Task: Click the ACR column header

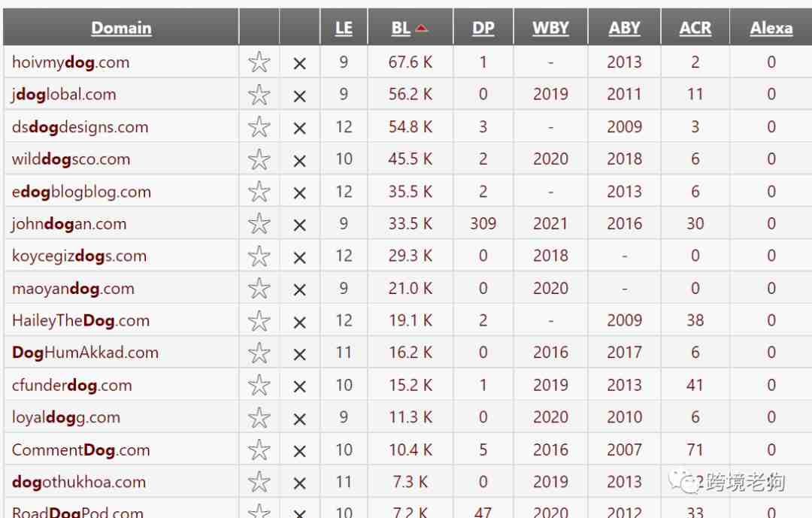Action: coord(695,28)
